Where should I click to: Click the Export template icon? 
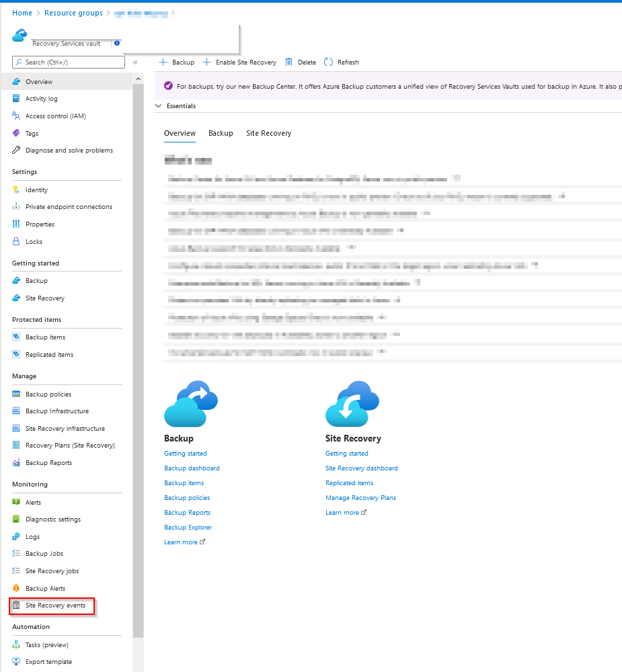click(x=16, y=661)
